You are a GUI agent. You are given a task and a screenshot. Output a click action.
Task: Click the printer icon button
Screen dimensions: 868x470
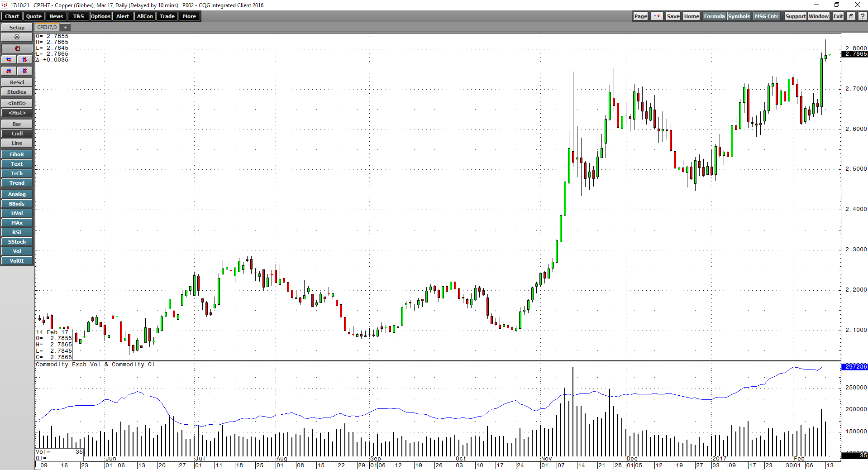(x=17, y=37)
